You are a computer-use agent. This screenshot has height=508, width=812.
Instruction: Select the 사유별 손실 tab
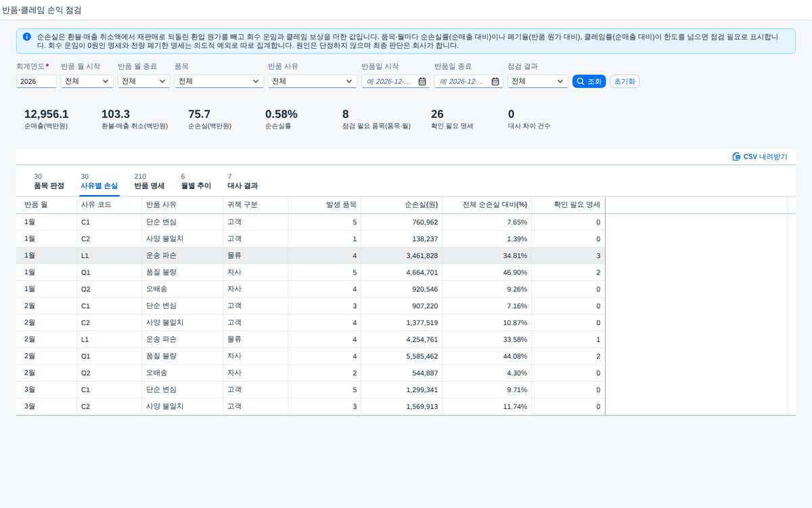[x=99, y=182]
